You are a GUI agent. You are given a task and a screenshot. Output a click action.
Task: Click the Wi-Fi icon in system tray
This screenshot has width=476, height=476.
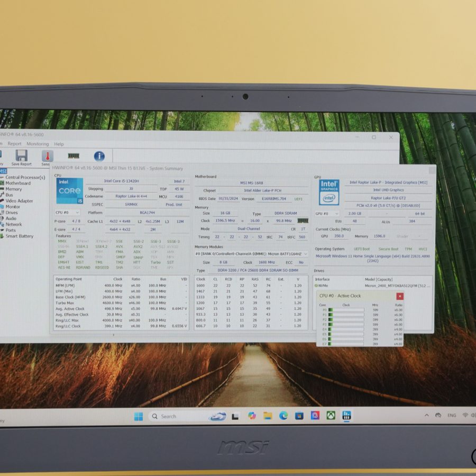pyautogui.click(x=465, y=415)
